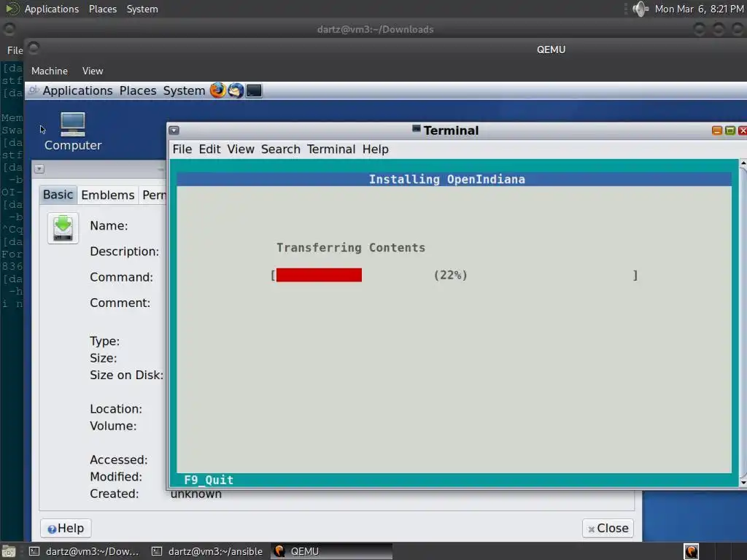The width and height of the screenshot is (747, 560).
Task: Open Terminal File menu
Action: tap(182, 149)
